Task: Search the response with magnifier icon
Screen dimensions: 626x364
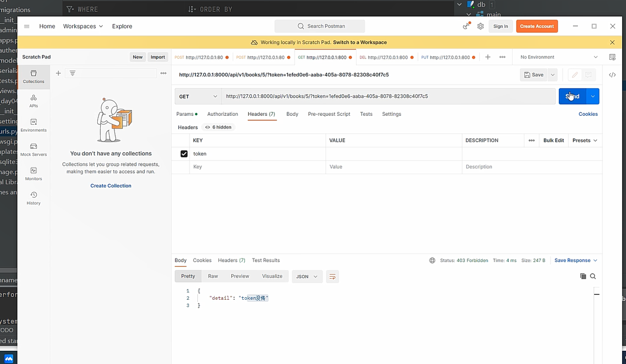Action: tap(593, 276)
